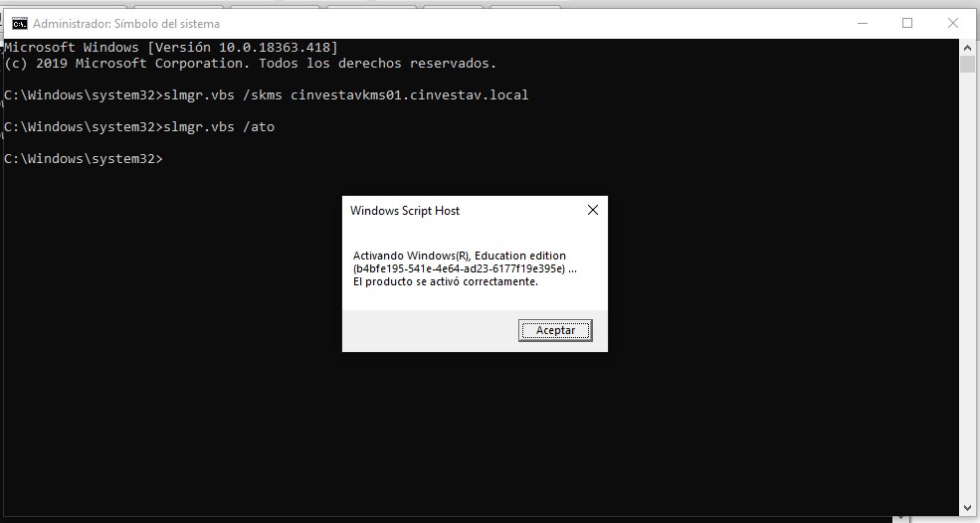Click the activation ID GUID in the dialog
This screenshot has height=523, width=980.
click(459, 268)
